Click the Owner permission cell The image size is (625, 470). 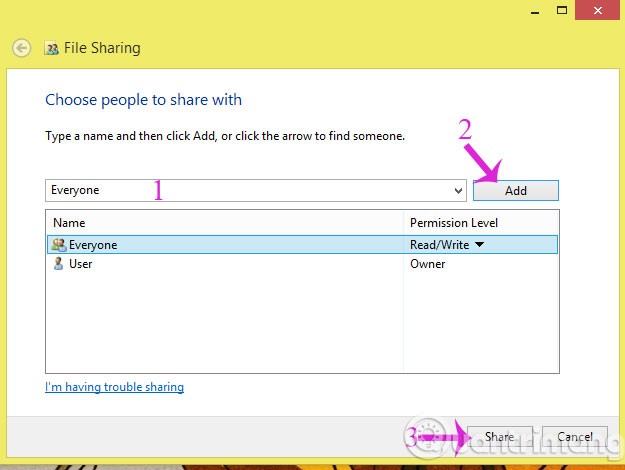428,264
